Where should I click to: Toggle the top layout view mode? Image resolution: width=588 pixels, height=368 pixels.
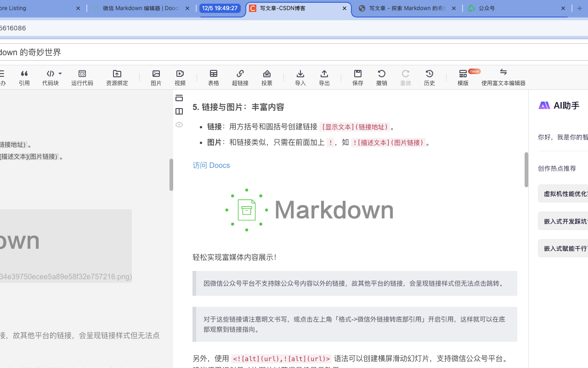pos(179,98)
